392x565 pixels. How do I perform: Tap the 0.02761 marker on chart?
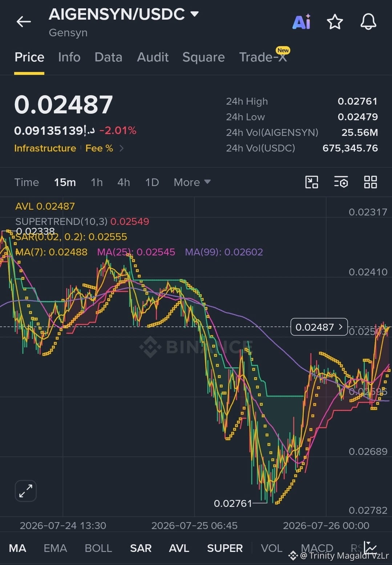[233, 503]
